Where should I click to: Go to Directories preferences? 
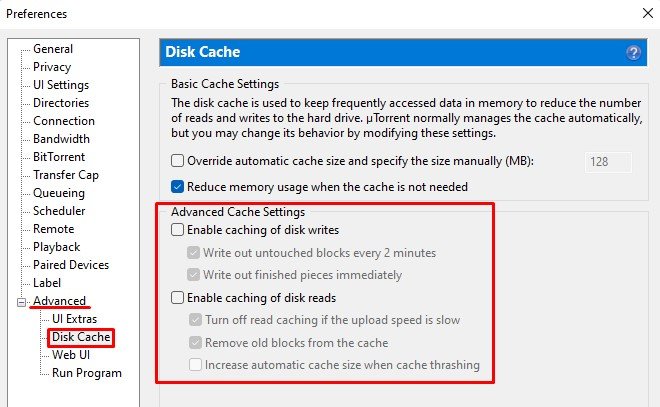[61, 103]
